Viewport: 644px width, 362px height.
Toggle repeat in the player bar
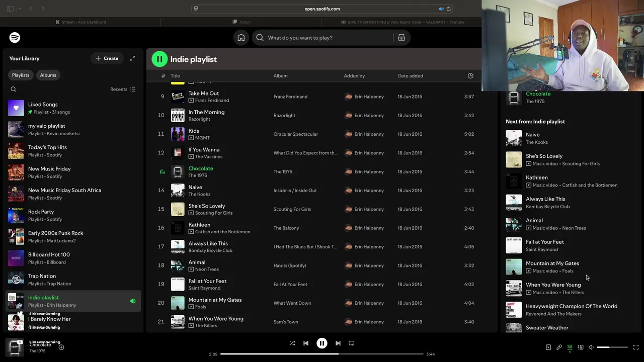pos(352,343)
